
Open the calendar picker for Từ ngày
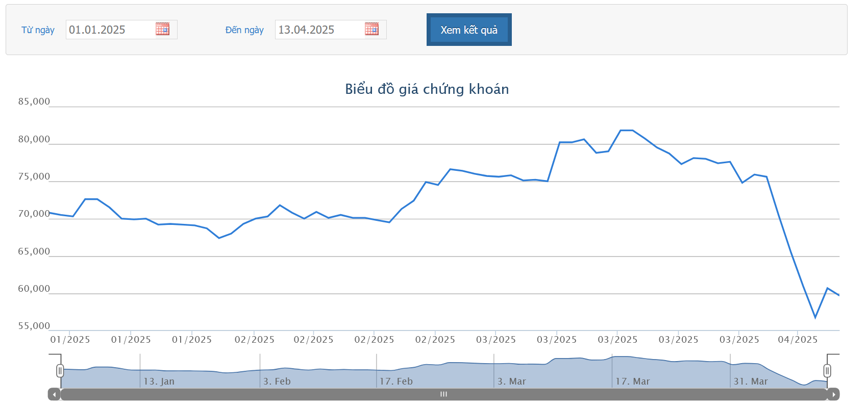162,29
